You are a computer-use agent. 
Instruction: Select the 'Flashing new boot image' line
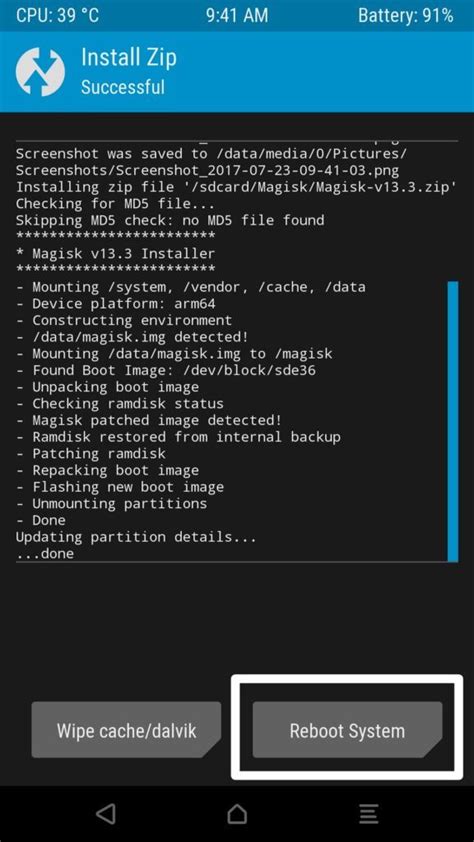click(120, 487)
